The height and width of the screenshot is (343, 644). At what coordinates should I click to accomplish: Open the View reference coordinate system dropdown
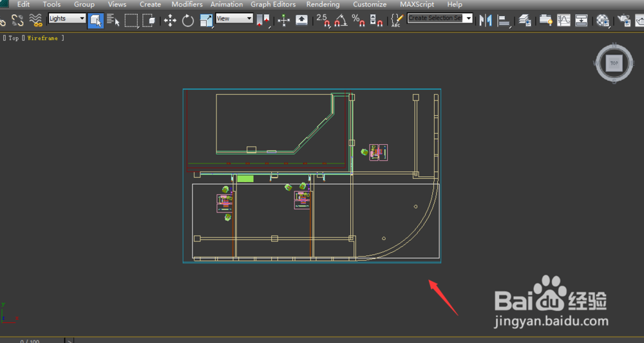(x=234, y=19)
